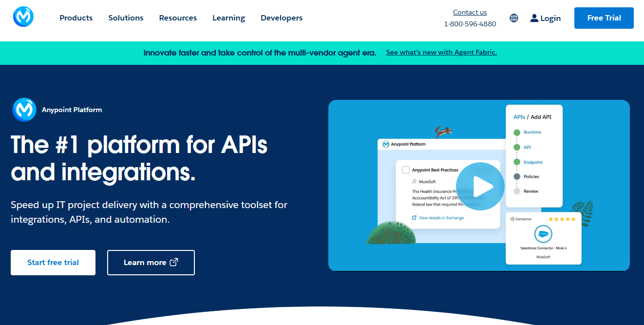Viewport: 644px width, 325px height.
Task: Click the Endpoint step label
Action: click(x=533, y=162)
